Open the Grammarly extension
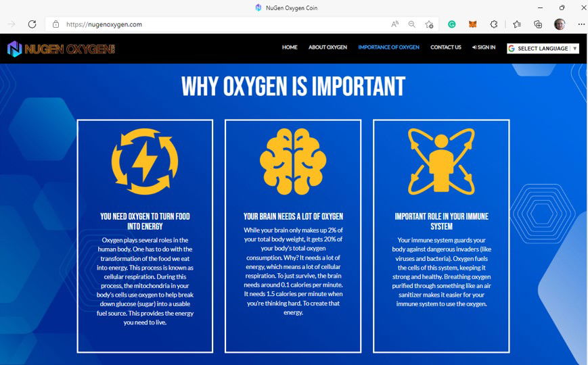 (x=452, y=24)
